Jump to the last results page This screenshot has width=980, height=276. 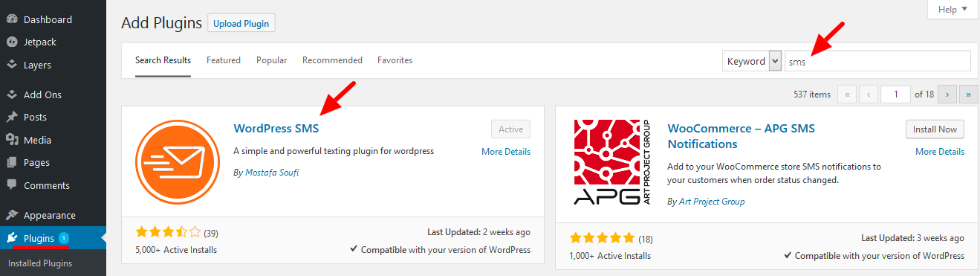(969, 94)
